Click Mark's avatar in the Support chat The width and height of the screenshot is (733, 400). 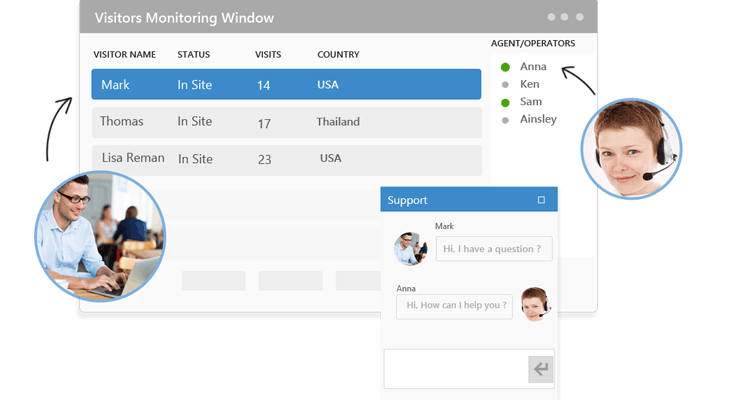(411, 248)
